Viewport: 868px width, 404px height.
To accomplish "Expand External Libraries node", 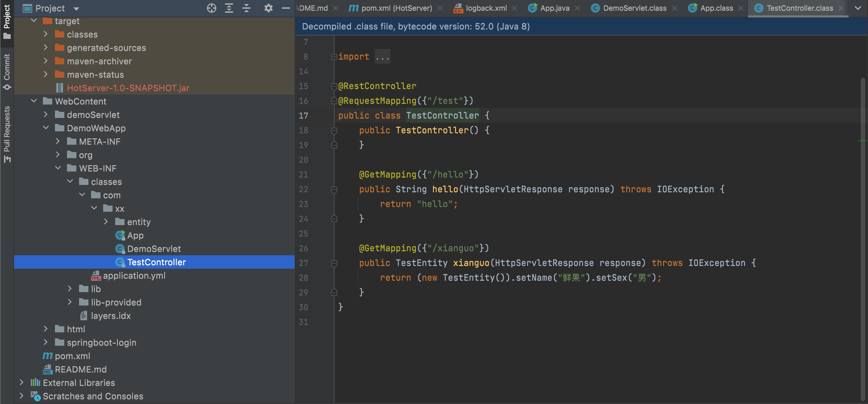I will click(21, 382).
